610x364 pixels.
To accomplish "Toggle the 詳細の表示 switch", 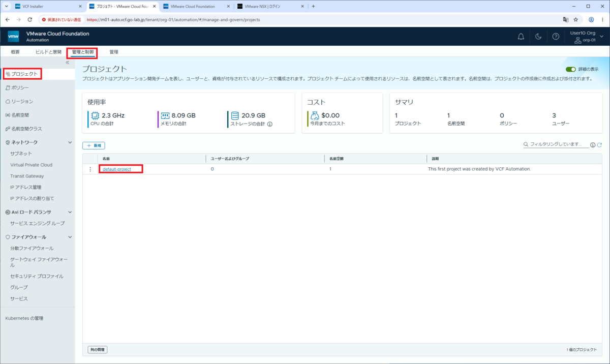I will point(570,69).
